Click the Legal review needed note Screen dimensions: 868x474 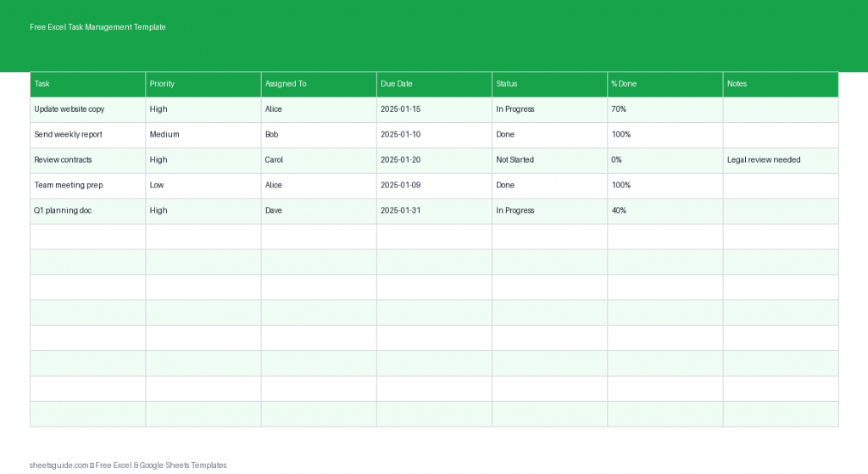780,160
